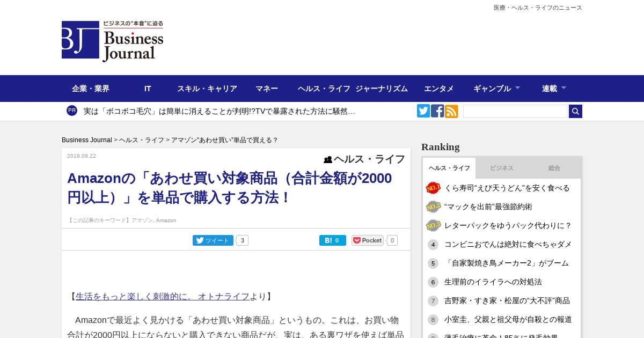
Task: Switch Ranking to the 総合 tab
Action: coord(554,168)
